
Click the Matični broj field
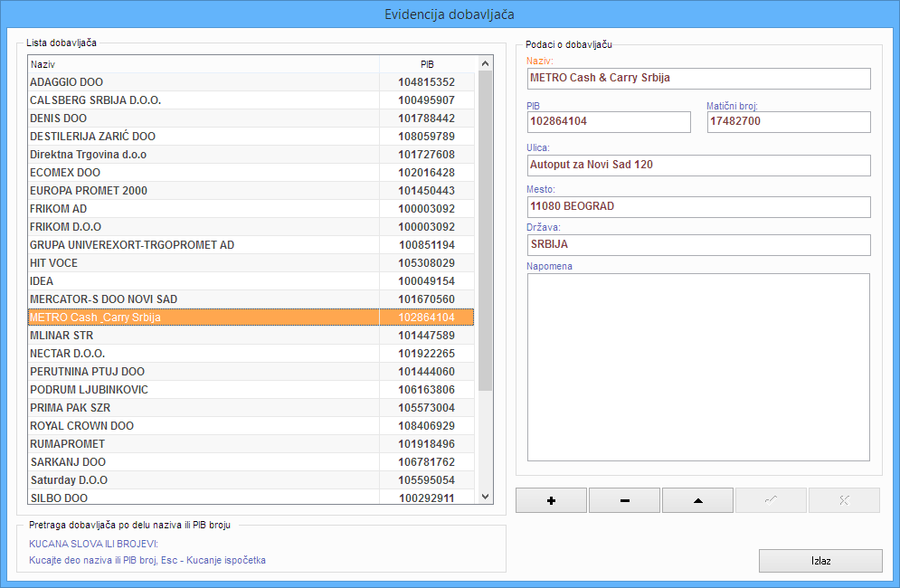pyautogui.click(x=788, y=122)
